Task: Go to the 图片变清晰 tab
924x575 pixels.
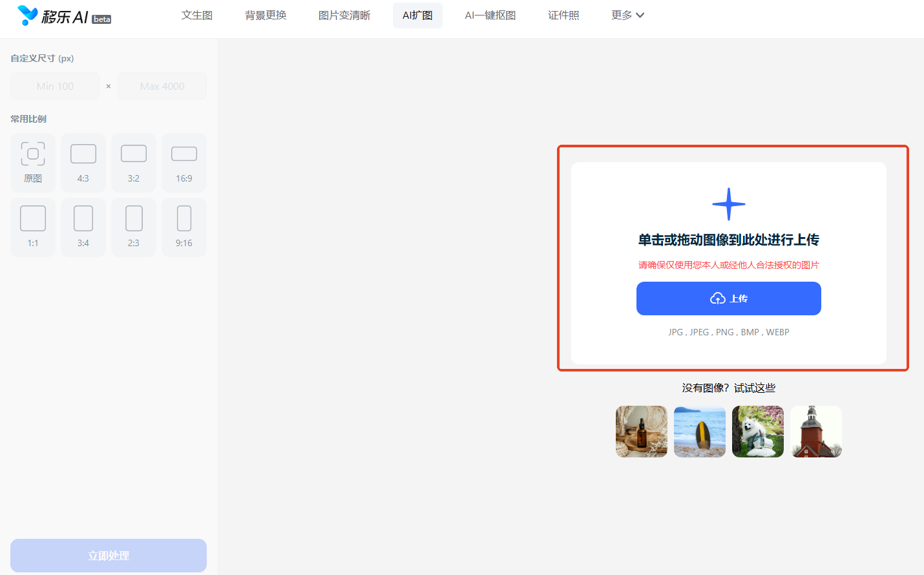Action: 344,15
